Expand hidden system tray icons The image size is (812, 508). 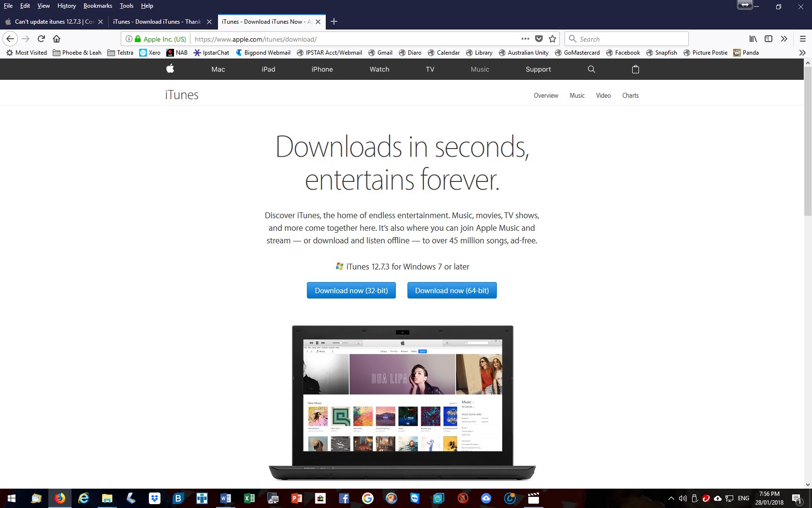671,498
